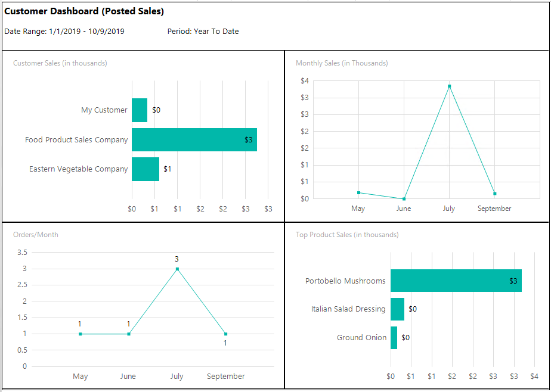The height and width of the screenshot is (392, 551).
Task: Select the My Customer bar in Customer Sales
Action: point(140,110)
